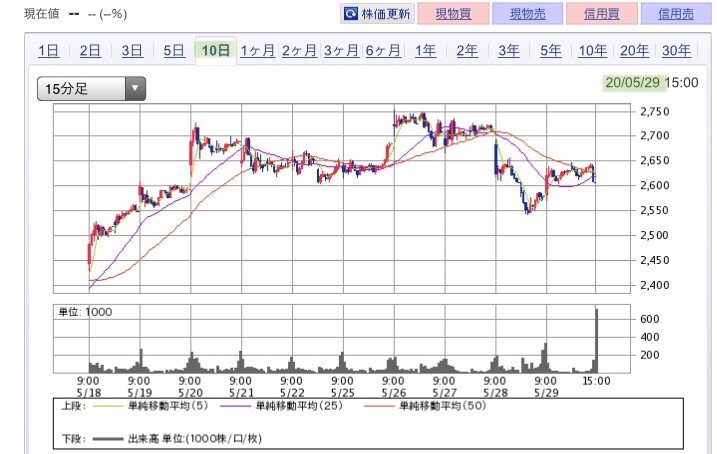
Task: Show the 1年 chart
Action: tap(425, 50)
